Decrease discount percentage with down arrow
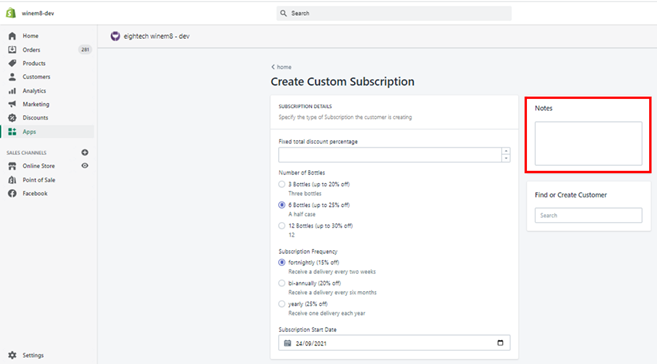This screenshot has height=364, width=657. 506,158
